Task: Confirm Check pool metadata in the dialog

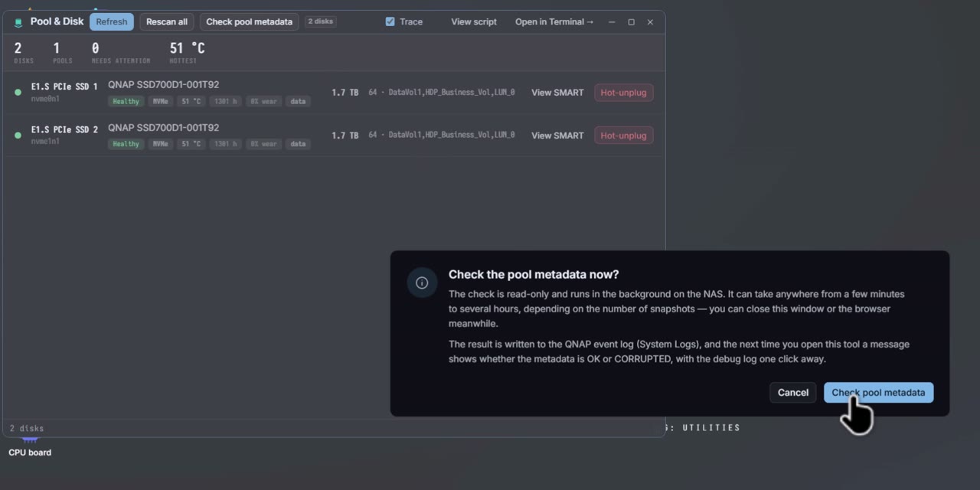Action: [x=879, y=393]
